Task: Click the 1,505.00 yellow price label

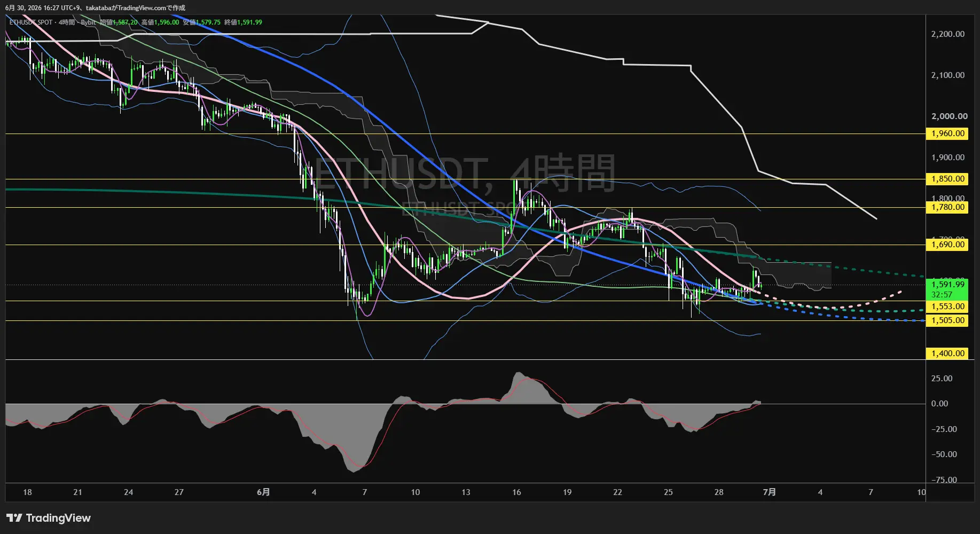Action: (x=947, y=320)
